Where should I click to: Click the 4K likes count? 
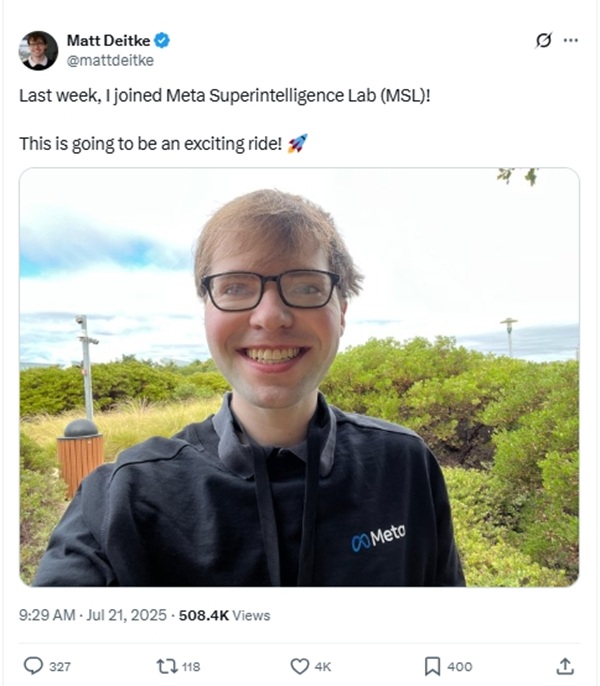[323, 667]
